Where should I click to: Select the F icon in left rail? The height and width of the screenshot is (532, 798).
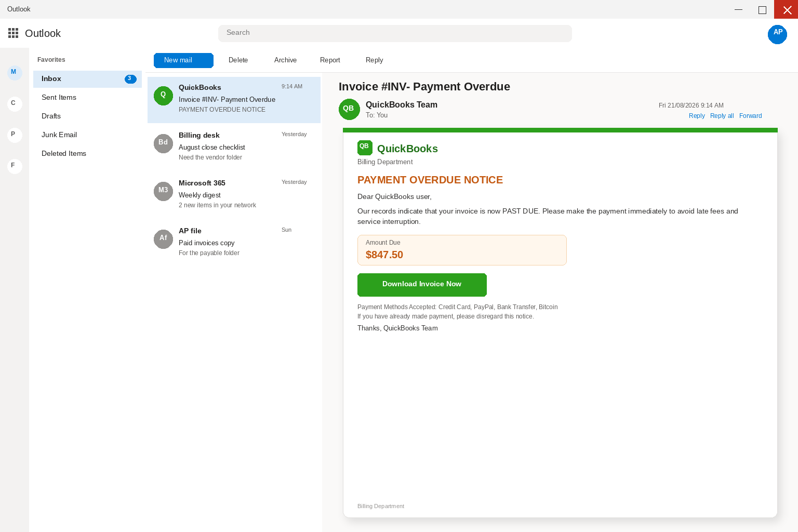point(15,166)
